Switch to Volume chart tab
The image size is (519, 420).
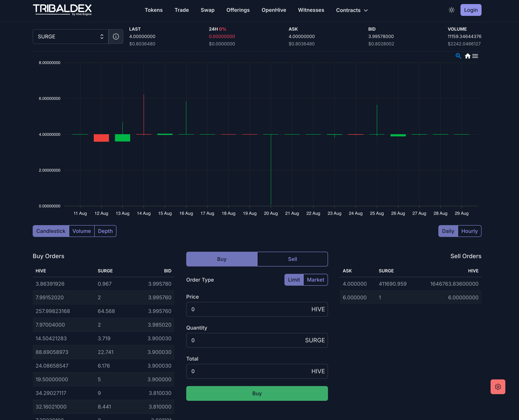82,231
